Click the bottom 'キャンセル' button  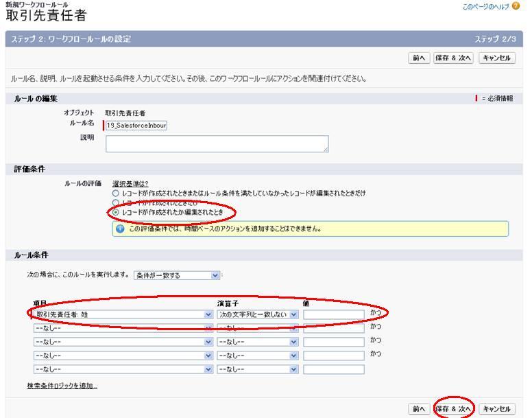click(497, 408)
